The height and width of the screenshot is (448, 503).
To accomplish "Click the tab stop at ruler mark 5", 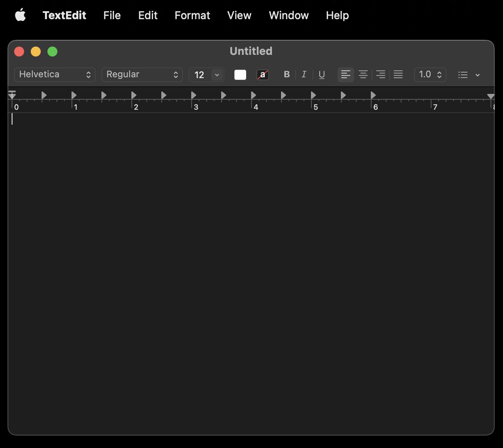I will click(x=314, y=95).
